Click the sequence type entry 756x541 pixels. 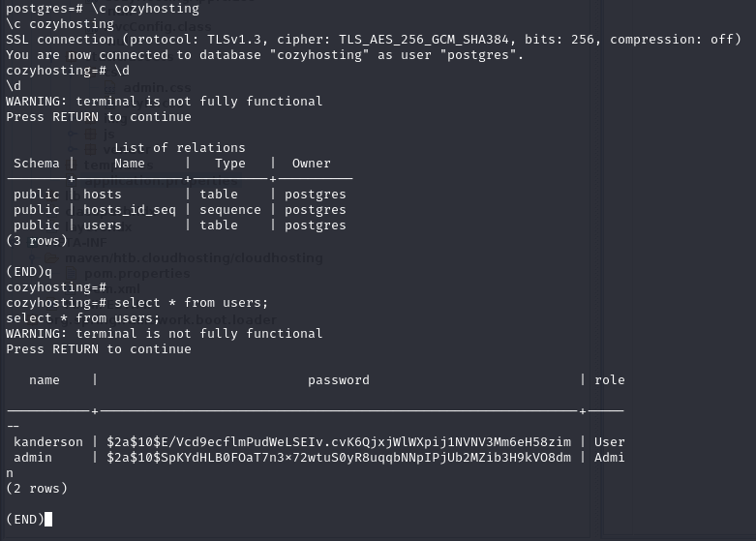[x=230, y=209]
